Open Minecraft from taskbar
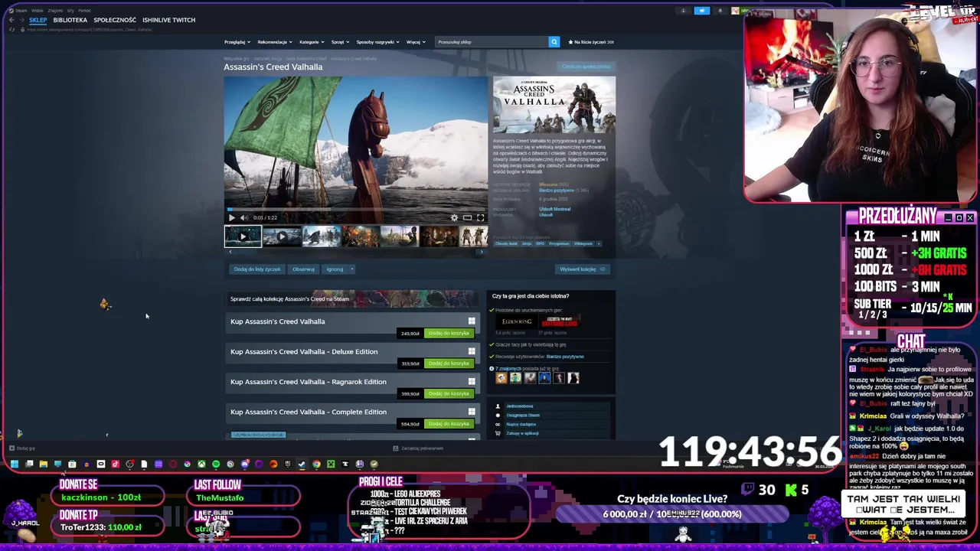This screenshot has width=980, height=551. (x=331, y=464)
